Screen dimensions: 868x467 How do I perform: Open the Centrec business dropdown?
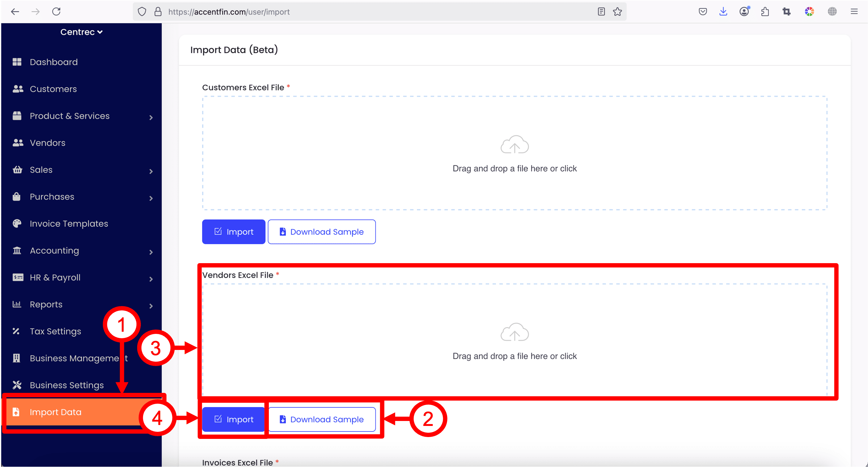(81, 32)
